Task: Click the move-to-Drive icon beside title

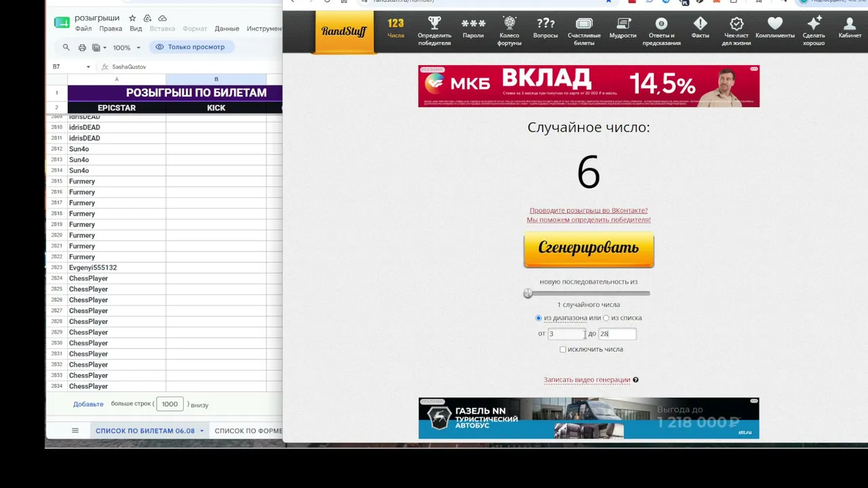Action: click(x=147, y=18)
